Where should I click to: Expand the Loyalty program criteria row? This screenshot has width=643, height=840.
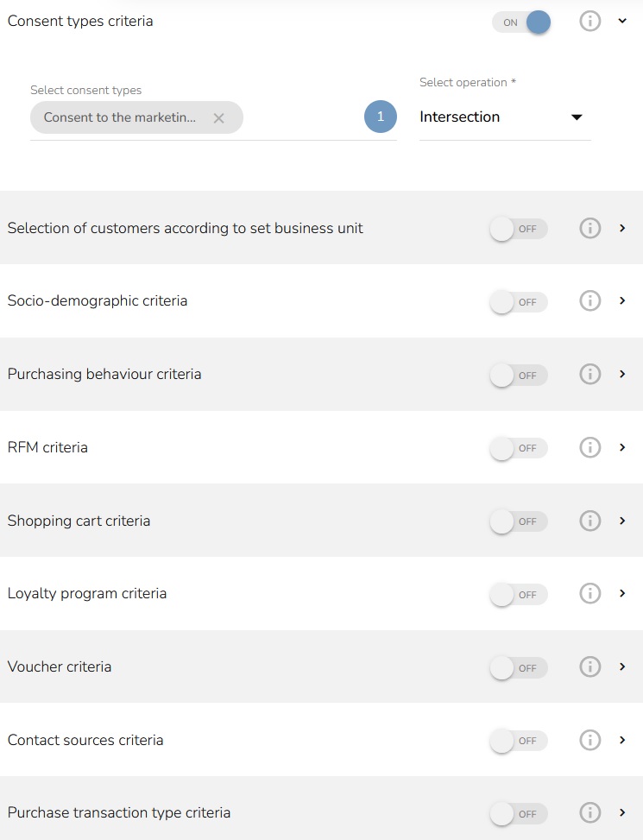(622, 594)
